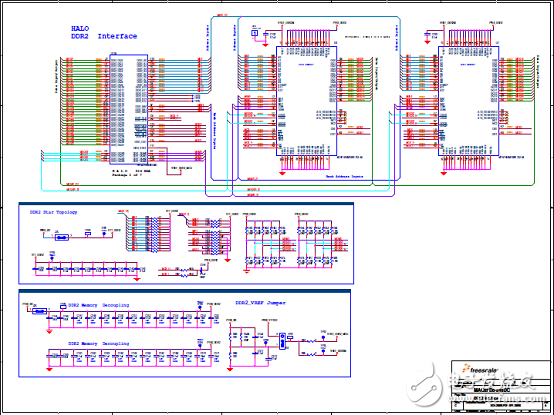Screen dimensions: 554x415
Task: Click the HALO DDR2 Interface title text
Action: coord(104,32)
